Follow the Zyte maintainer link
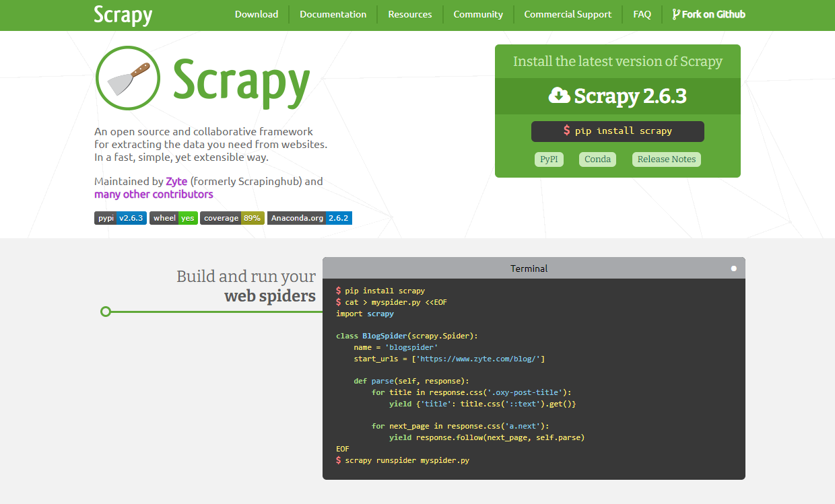835x504 pixels. [x=176, y=182]
